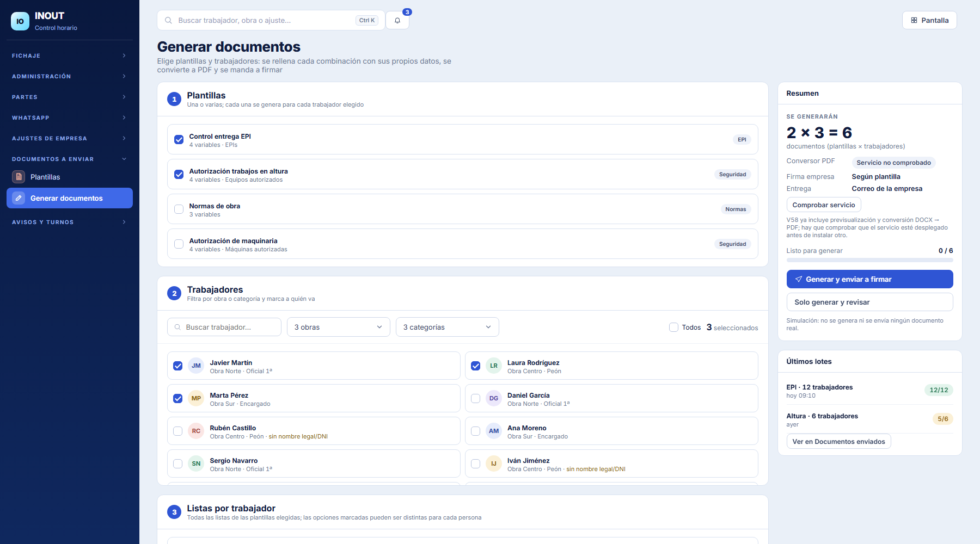Open the Altura · 6 trabajadores batch
Viewport: 980px width, 544px height.
click(869, 419)
